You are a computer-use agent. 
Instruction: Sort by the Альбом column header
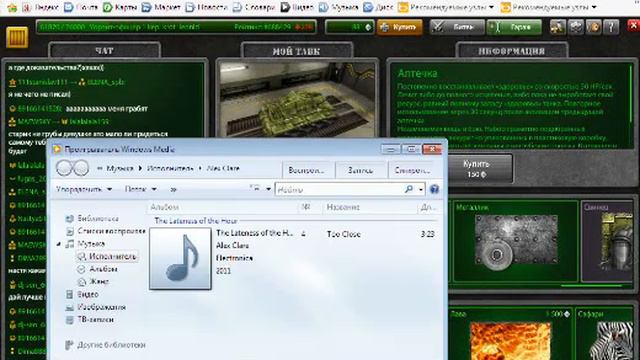pyautogui.click(x=222, y=207)
